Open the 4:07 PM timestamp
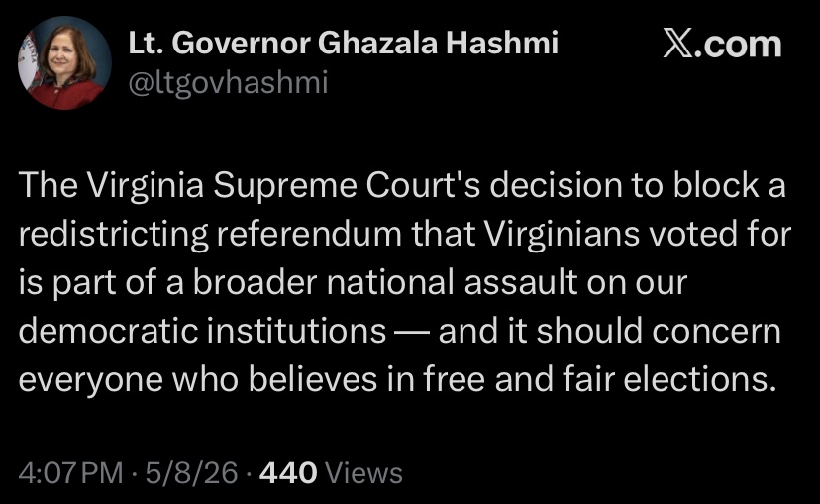The width and height of the screenshot is (820, 504). pos(70,473)
